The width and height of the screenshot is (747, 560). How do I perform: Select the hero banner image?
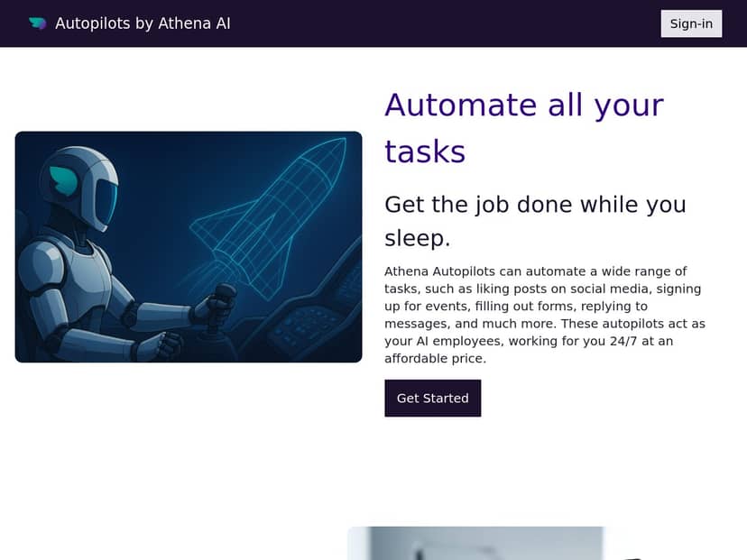click(189, 247)
